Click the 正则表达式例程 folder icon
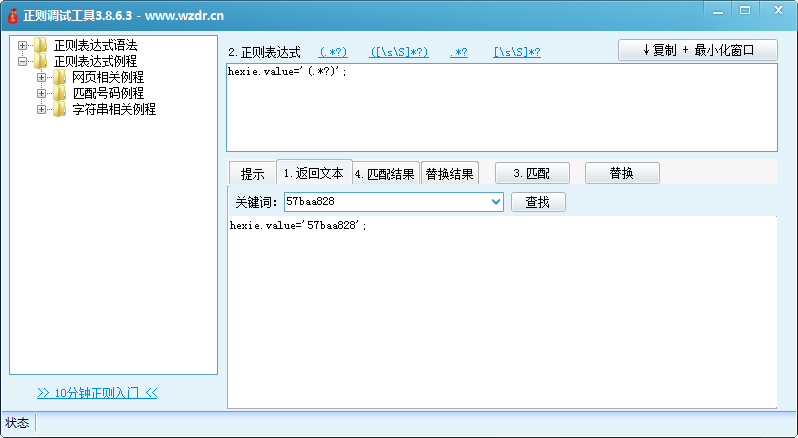Viewport: 798px width, 438px height. click(x=40, y=62)
